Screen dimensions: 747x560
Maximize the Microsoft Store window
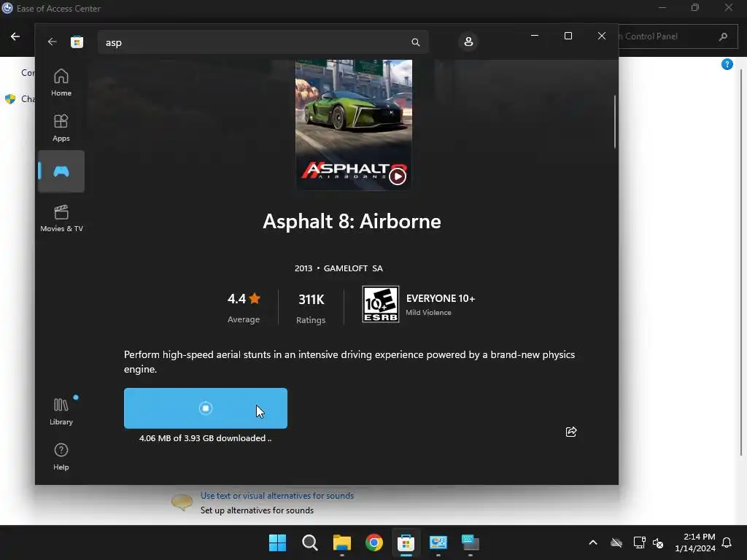pyautogui.click(x=568, y=36)
